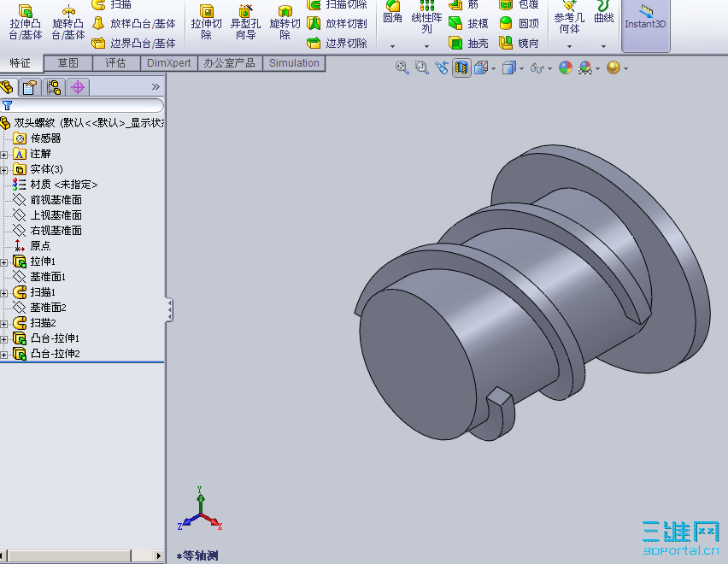Open the DimXpertManager tab icon
728x564 pixels.
point(78,87)
